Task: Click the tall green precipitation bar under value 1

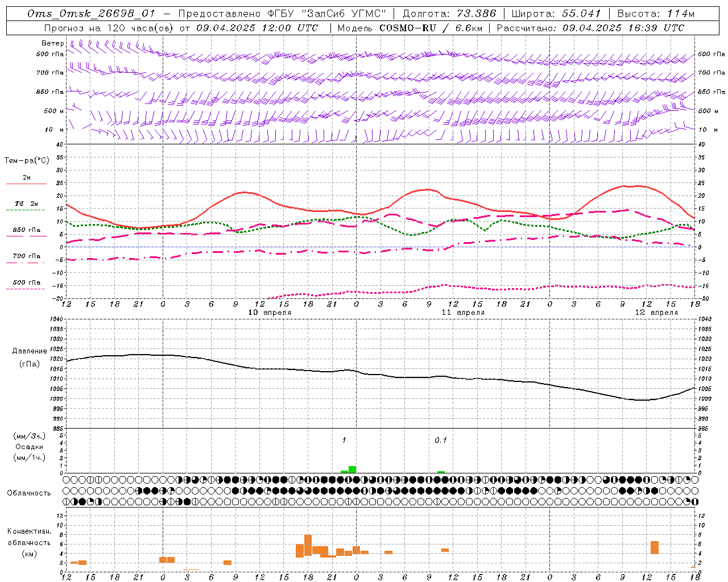Action: point(353,469)
